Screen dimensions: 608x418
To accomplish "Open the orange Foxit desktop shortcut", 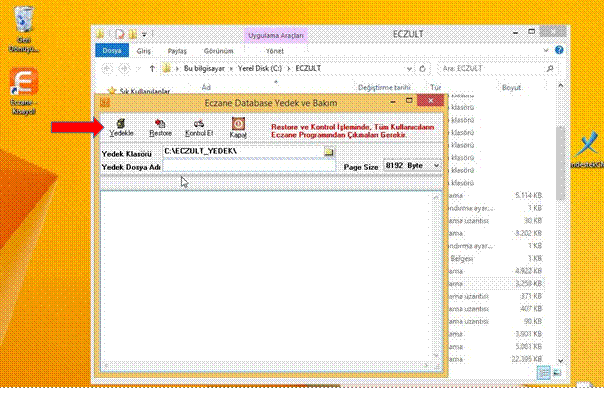I will pos(24,85).
